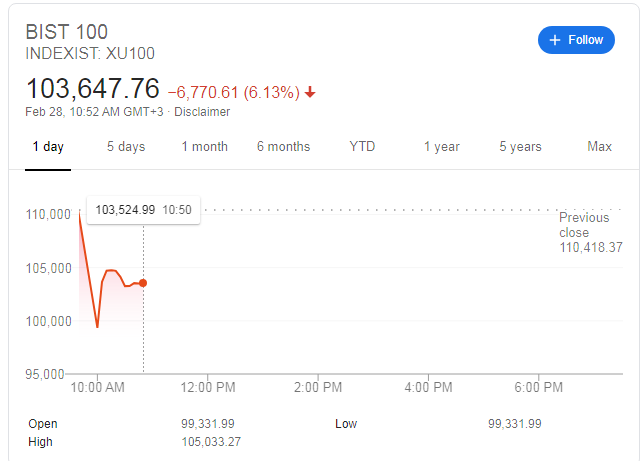Click the red down arrow icon

(x=310, y=92)
